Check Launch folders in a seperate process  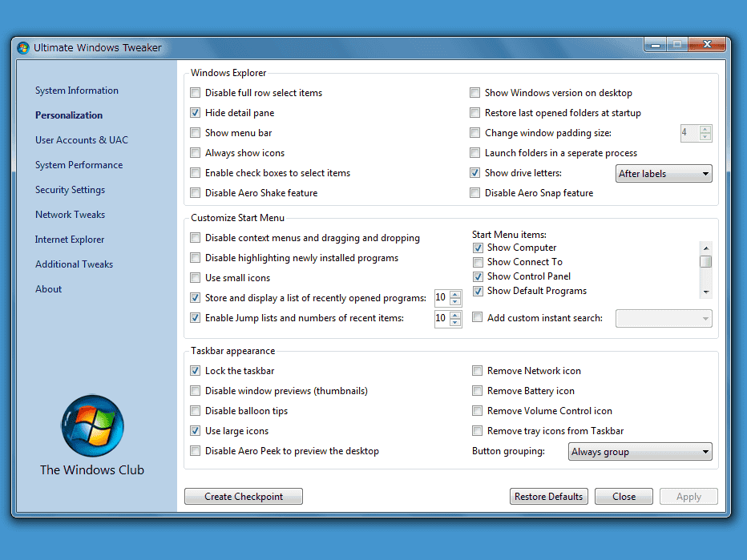(474, 153)
